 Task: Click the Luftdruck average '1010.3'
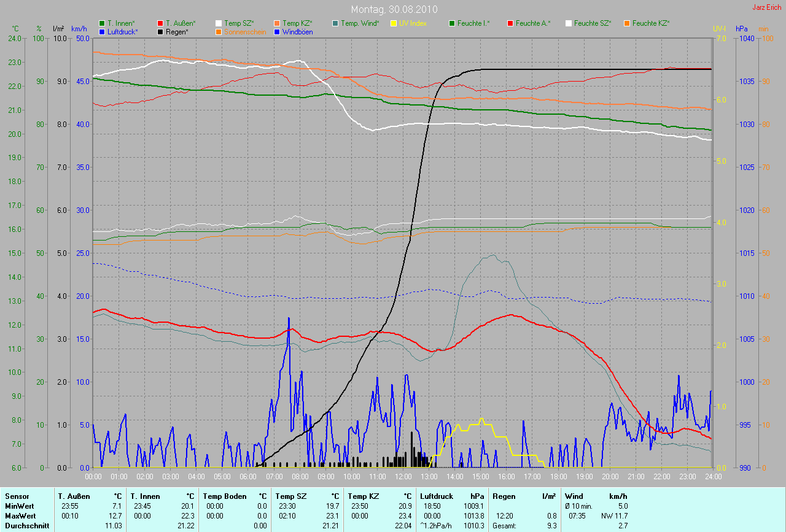click(473, 525)
